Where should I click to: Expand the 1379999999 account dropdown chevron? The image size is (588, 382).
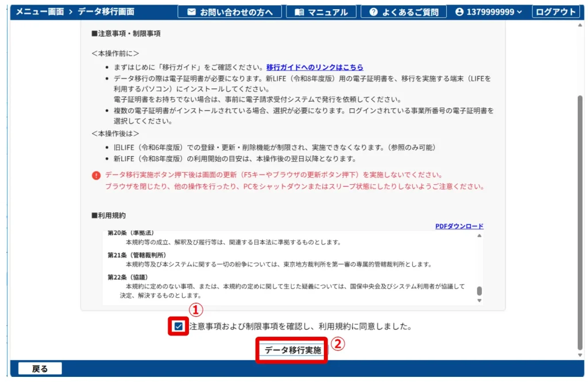click(x=519, y=12)
